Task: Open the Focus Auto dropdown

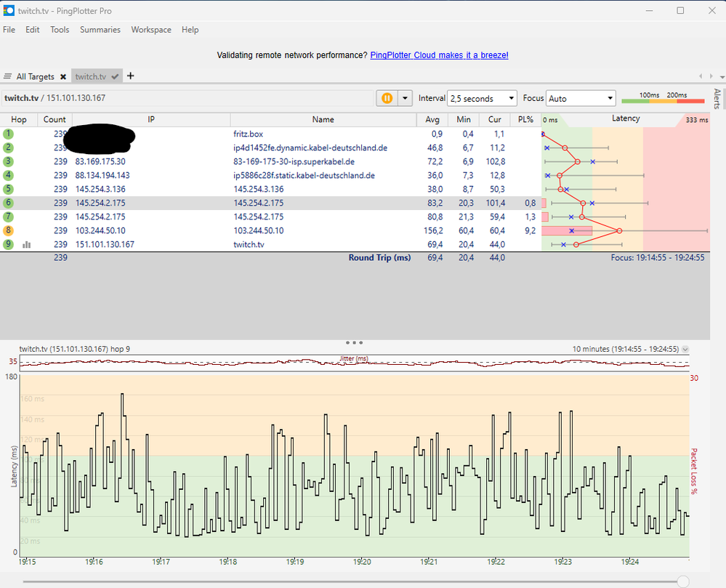Action: [581, 99]
